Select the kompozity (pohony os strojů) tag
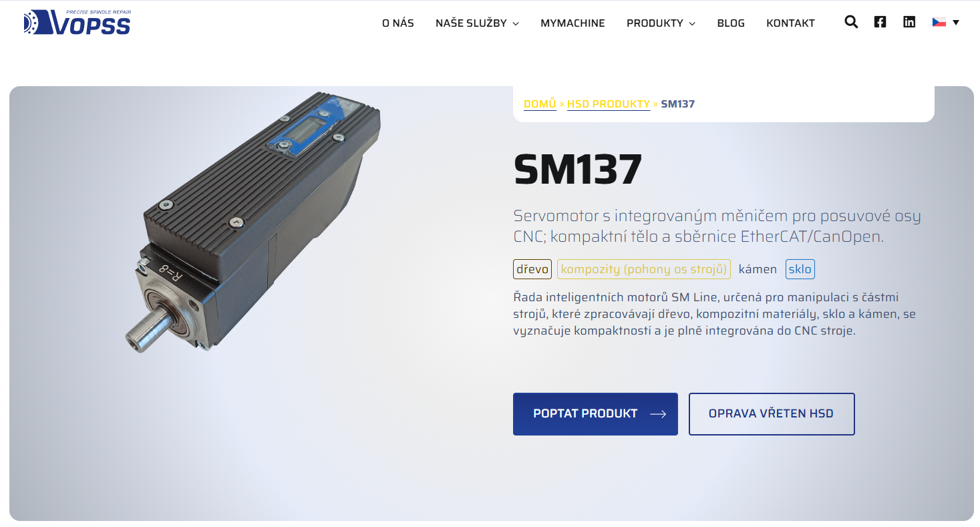 (643, 269)
